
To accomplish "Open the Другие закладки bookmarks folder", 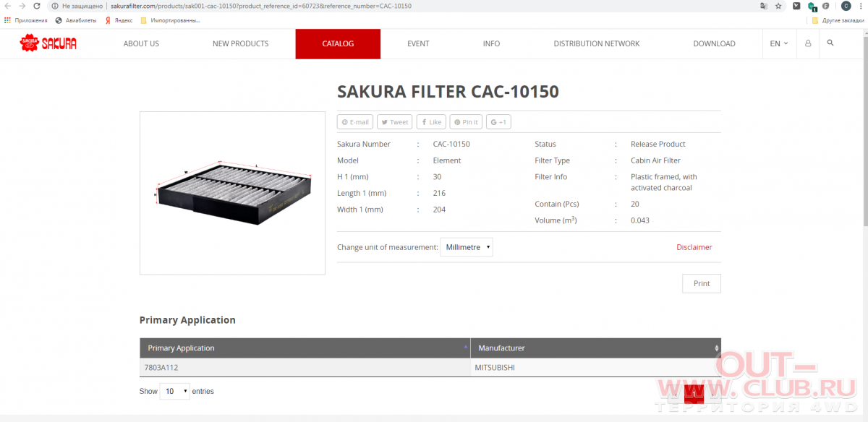I will click(838, 20).
